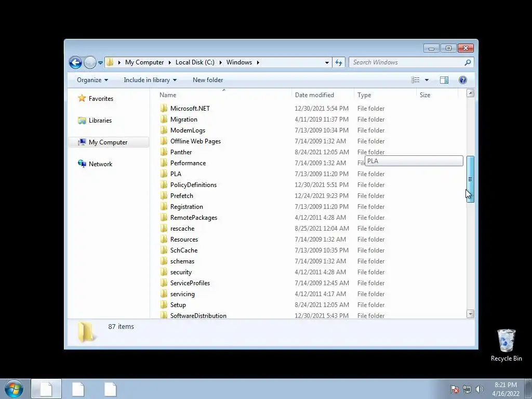Screen dimensions: 532x399
Task: Select the Performance folder icon
Action: click(164, 163)
